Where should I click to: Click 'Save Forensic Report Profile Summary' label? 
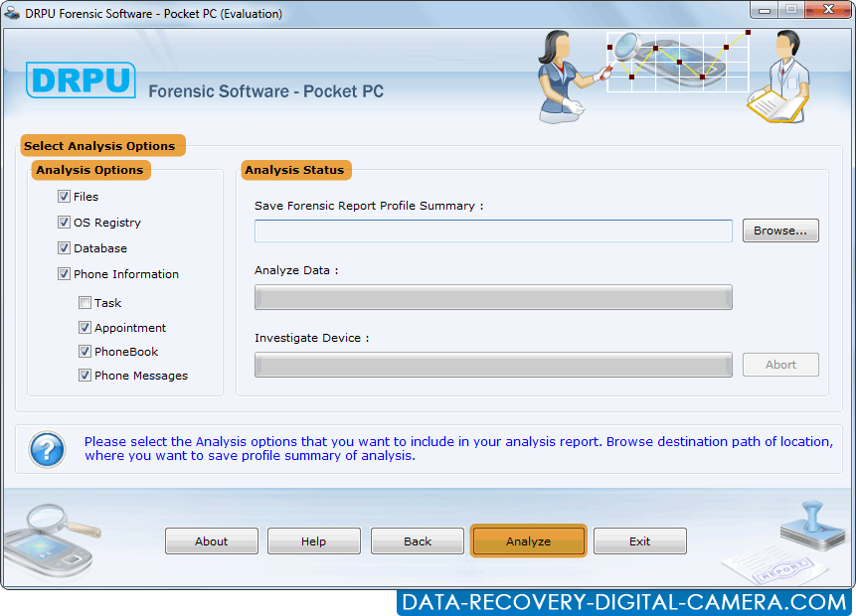tap(369, 206)
